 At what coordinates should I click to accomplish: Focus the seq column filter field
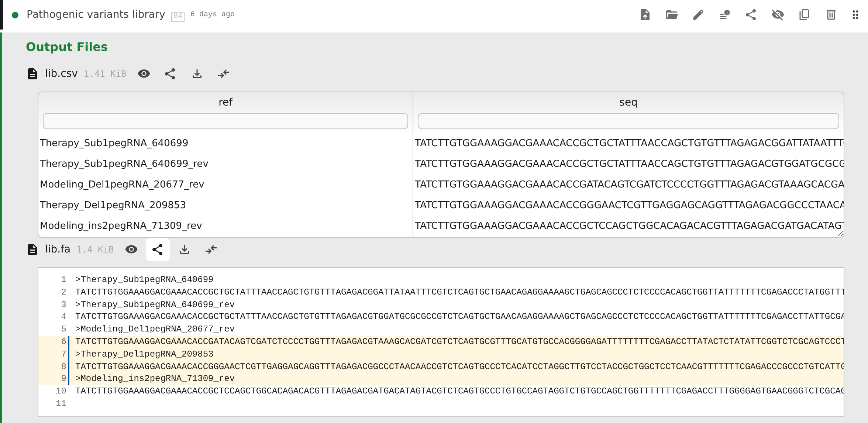pos(628,121)
